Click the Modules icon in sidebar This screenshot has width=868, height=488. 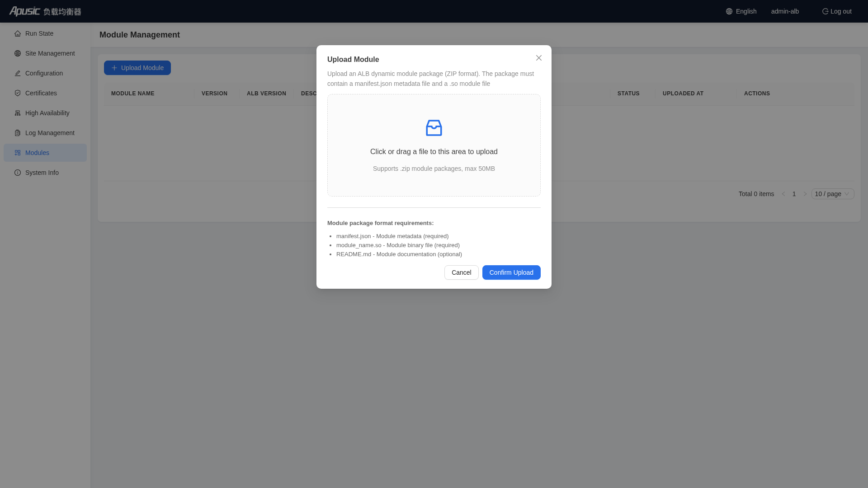coord(18,153)
